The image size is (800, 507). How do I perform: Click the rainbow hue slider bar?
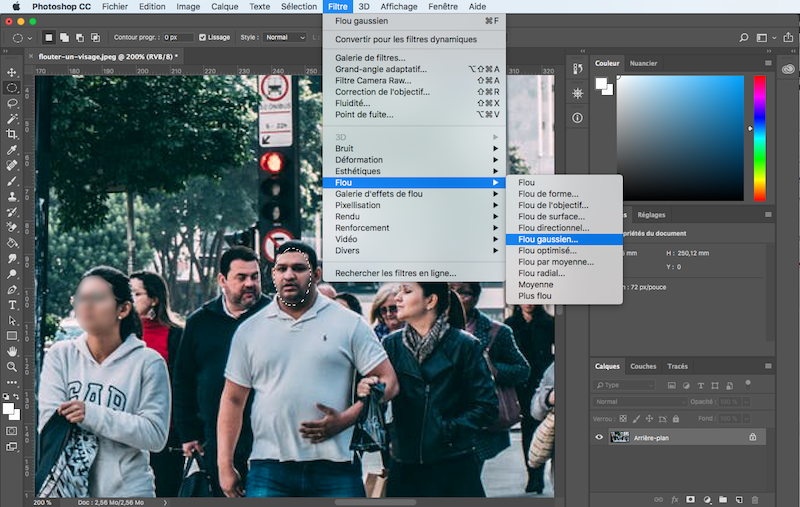tap(759, 138)
